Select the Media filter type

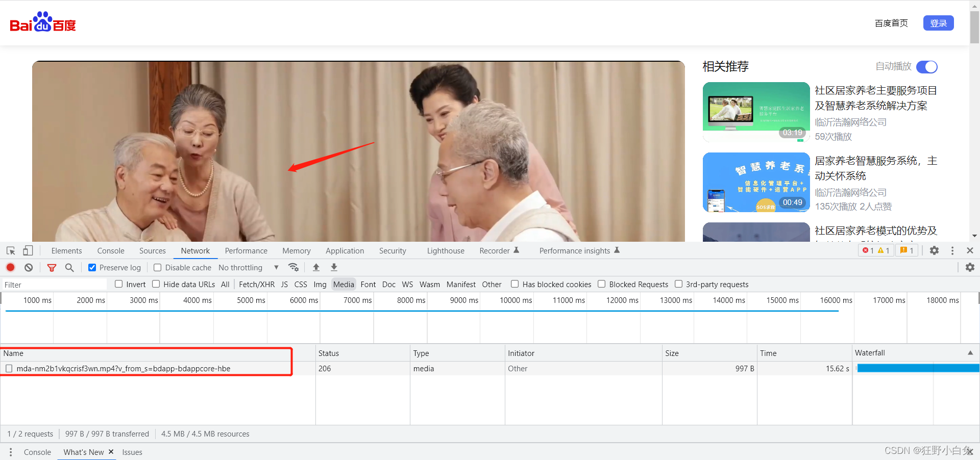click(344, 284)
